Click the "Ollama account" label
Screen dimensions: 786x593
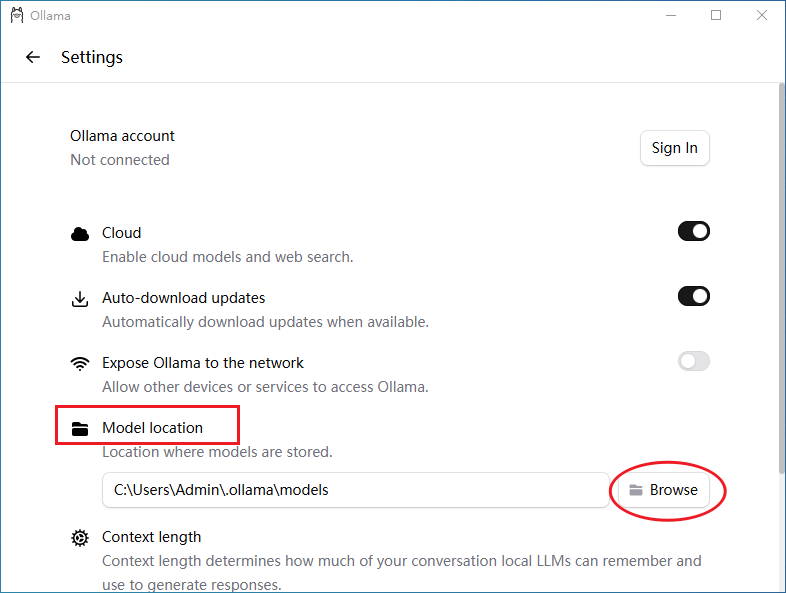tap(122, 136)
